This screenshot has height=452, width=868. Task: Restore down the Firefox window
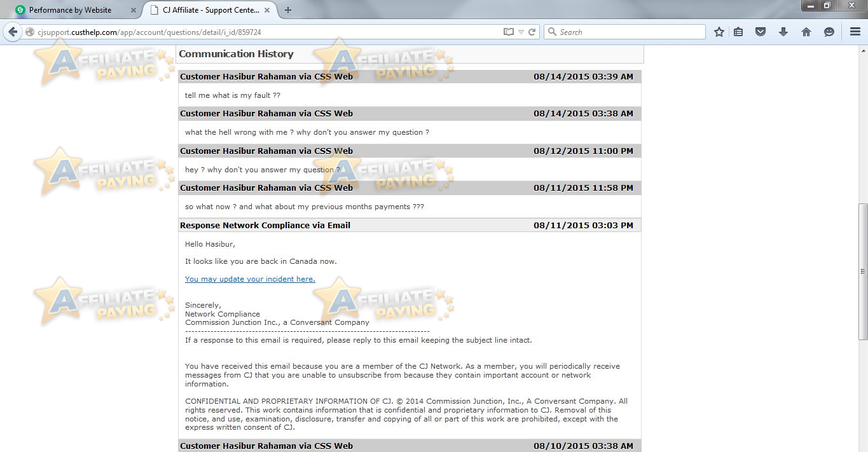click(827, 6)
